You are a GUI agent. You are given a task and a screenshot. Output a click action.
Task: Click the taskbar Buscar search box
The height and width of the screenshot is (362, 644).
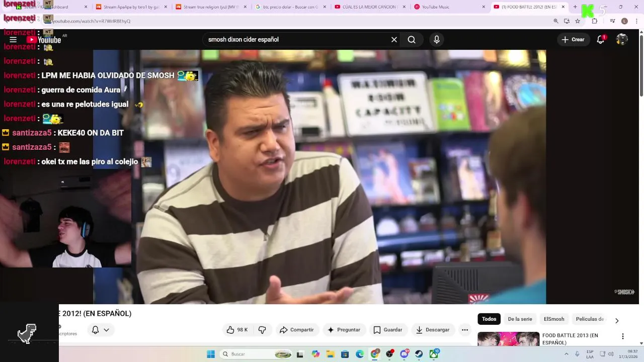pos(257,354)
